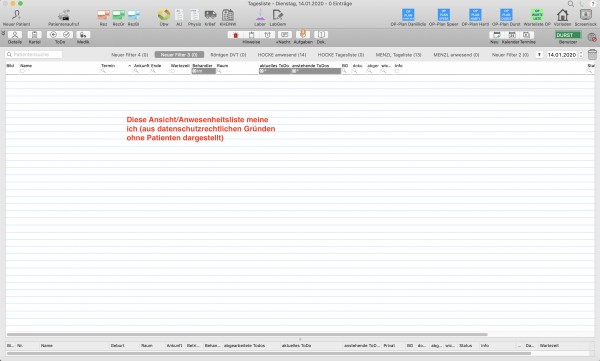Click the Vorladen house icon

[562, 15]
